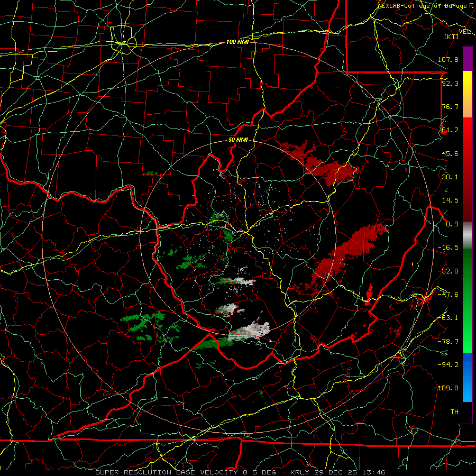
Task: Click the 107.8 value on the velocity scale
Action: 448,59
